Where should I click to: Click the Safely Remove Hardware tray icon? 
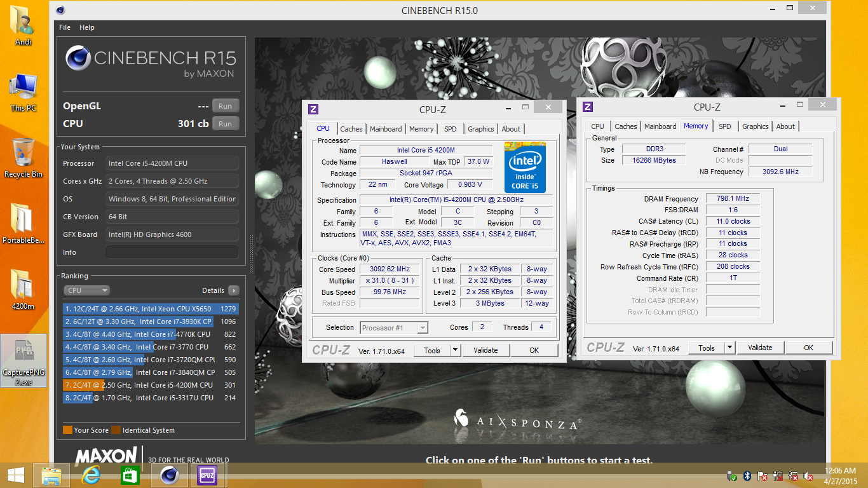click(733, 476)
